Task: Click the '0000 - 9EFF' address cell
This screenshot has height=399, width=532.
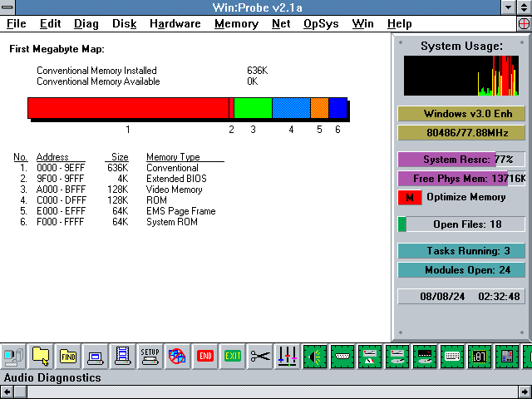Action: coord(61,168)
